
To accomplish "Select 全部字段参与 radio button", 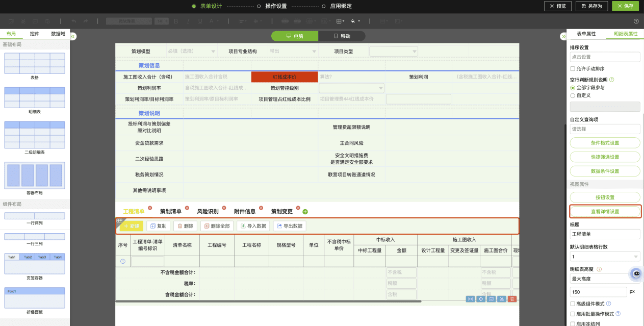I will (573, 88).
